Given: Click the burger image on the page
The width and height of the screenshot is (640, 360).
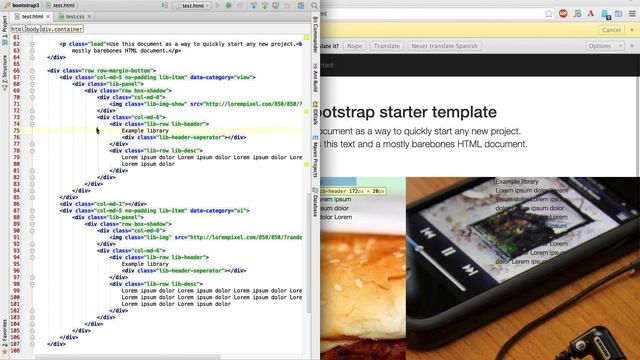Looking at the screenshot, I should click(363, 268).
